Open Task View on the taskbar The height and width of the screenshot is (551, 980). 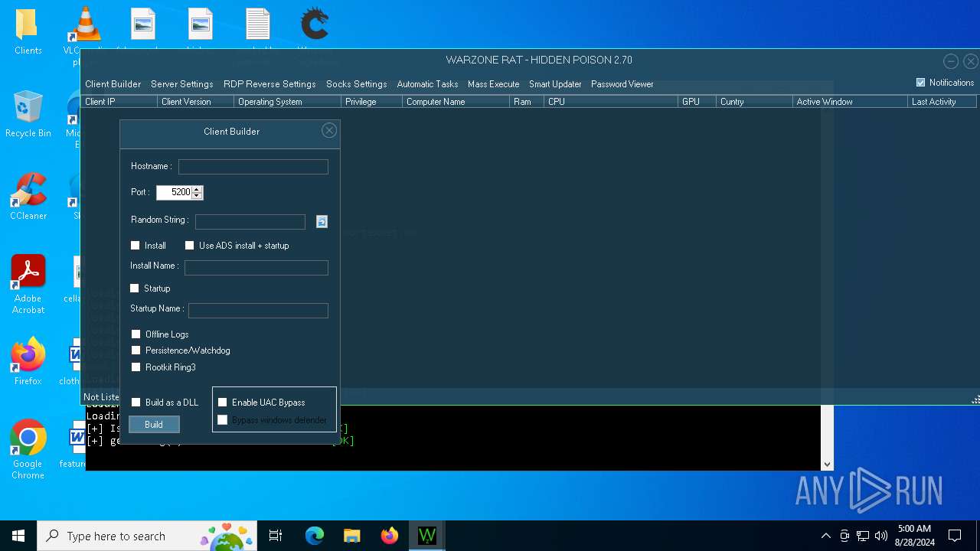(x=276, y=536)
